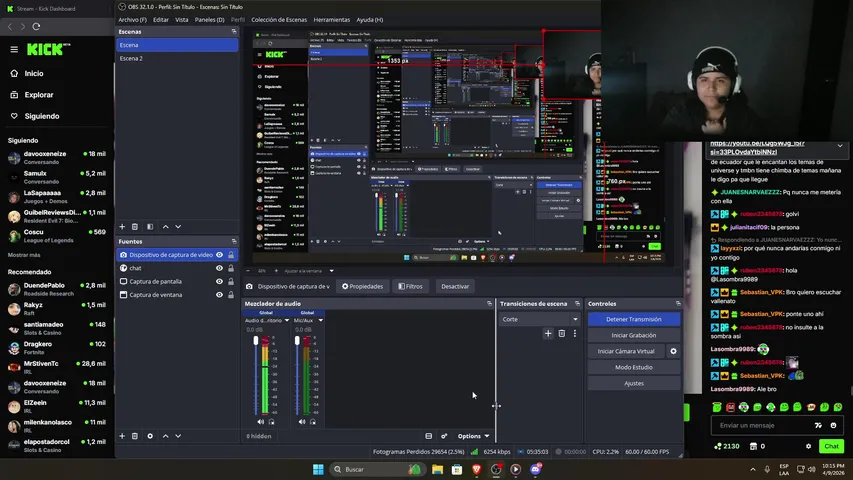
Task: Toggle visibility of Dispositivo de captura de video
Action: 219,255
